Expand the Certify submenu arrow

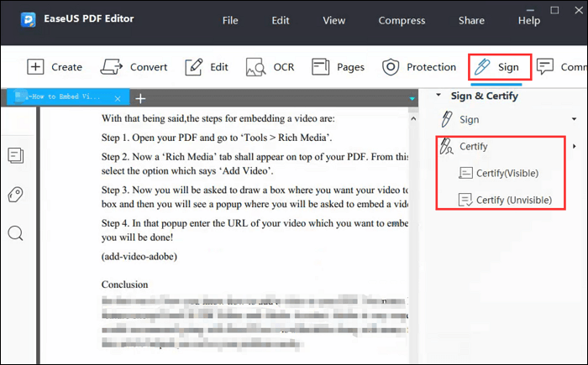tap(574, 146)
